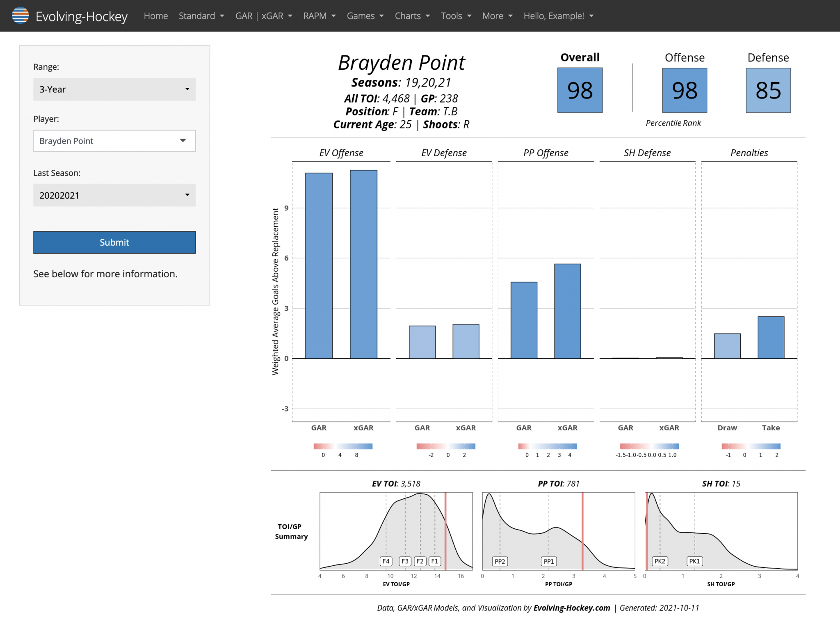Click the PP Offense xGAR bar
This screenshot has width=840, height=626.
[567, 311]
